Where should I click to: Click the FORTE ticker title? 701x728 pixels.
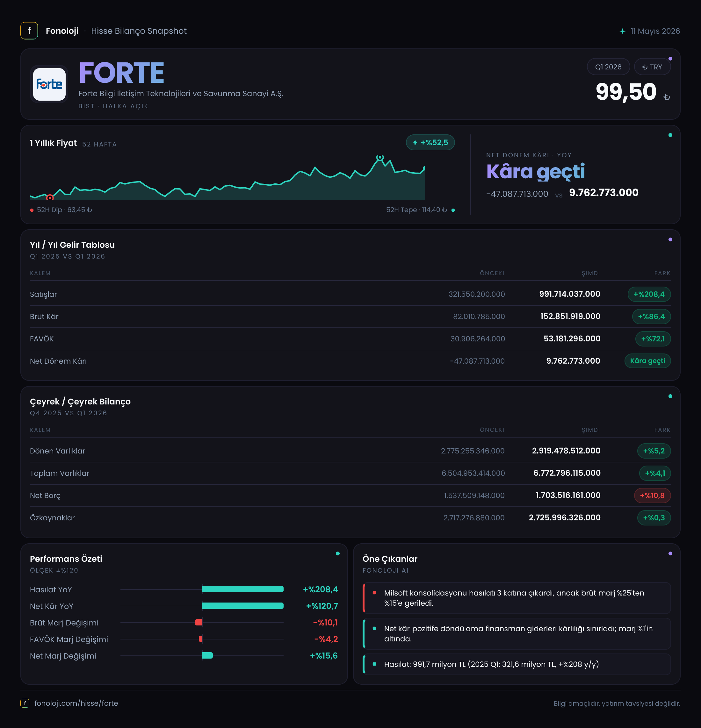121,73
